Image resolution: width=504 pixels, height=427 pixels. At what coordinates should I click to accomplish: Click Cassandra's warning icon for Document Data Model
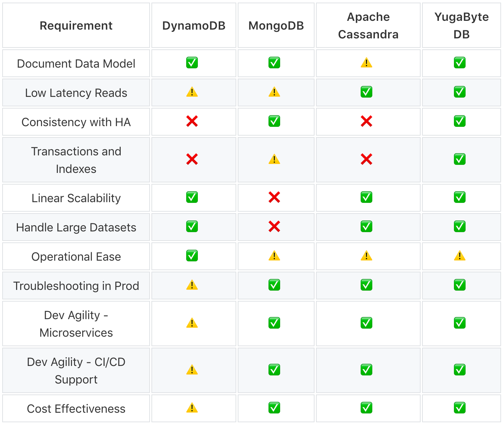point(366,63)
